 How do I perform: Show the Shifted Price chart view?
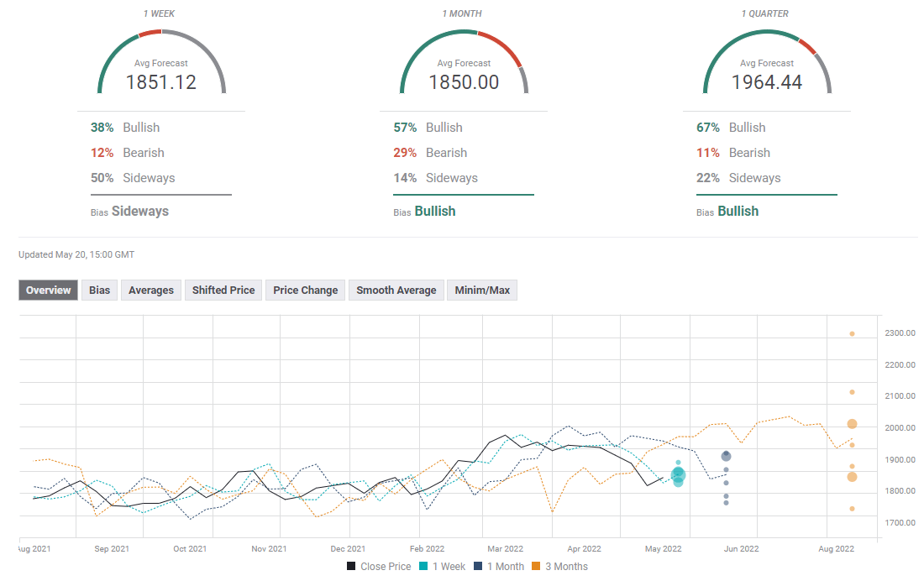(223, 290)
